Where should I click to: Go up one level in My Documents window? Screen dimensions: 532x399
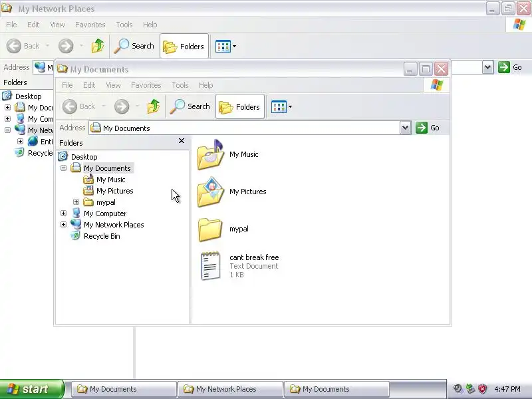[x=154, y=106]
